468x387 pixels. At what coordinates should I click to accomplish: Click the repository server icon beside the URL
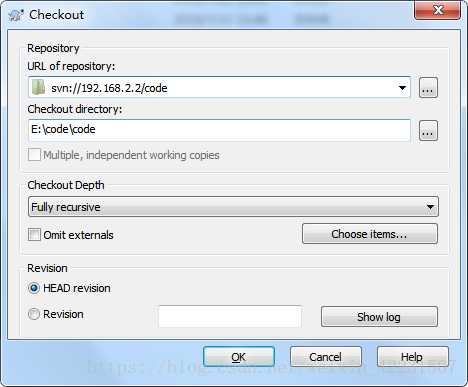39,87
